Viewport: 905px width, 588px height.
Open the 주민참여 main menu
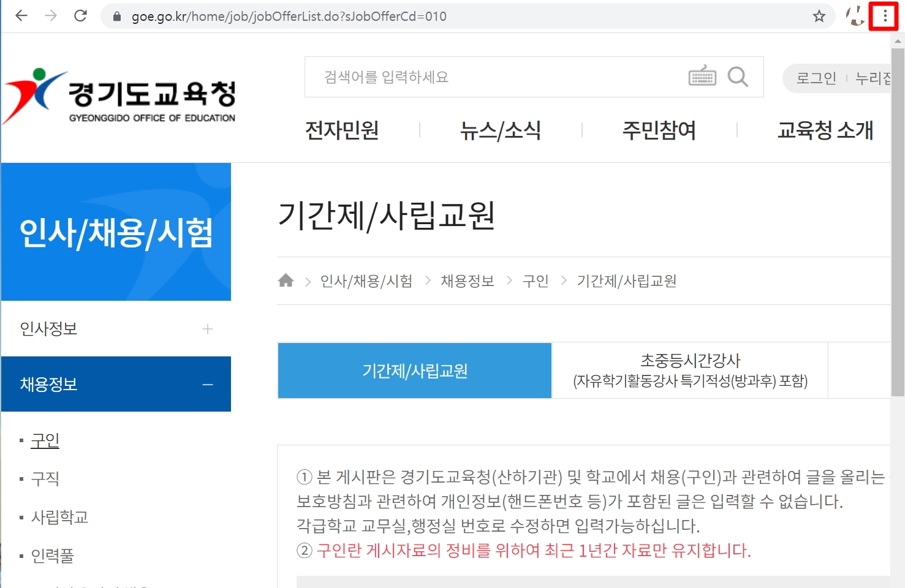click(659, 130)
